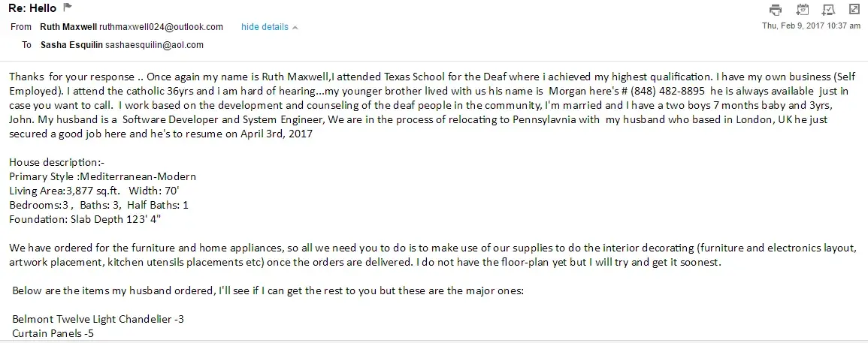Viewport: 868px width, 343px height.
Task: Click the Living Area 3,877 sq.ft. line
Action: [x=93, y=191]
